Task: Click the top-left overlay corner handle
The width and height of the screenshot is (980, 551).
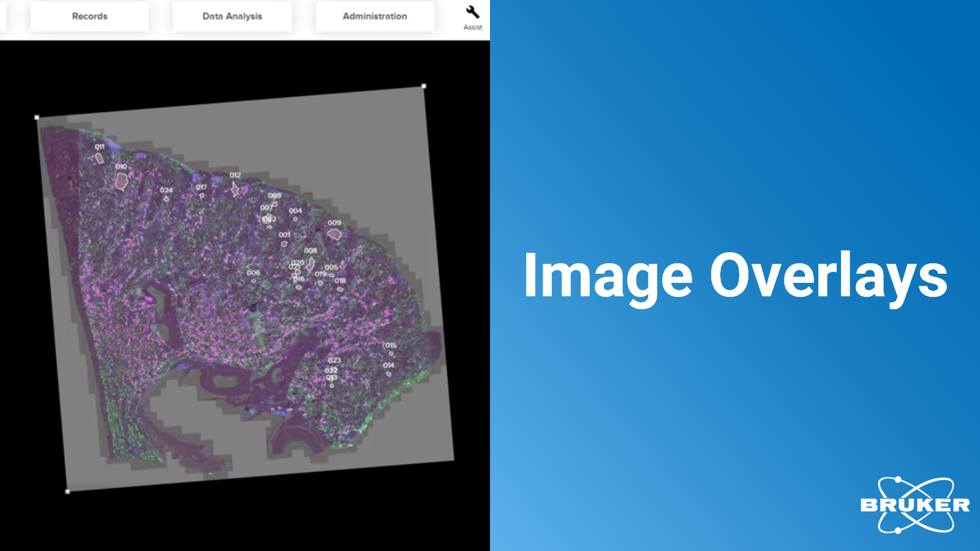Action: pos(37,117)
